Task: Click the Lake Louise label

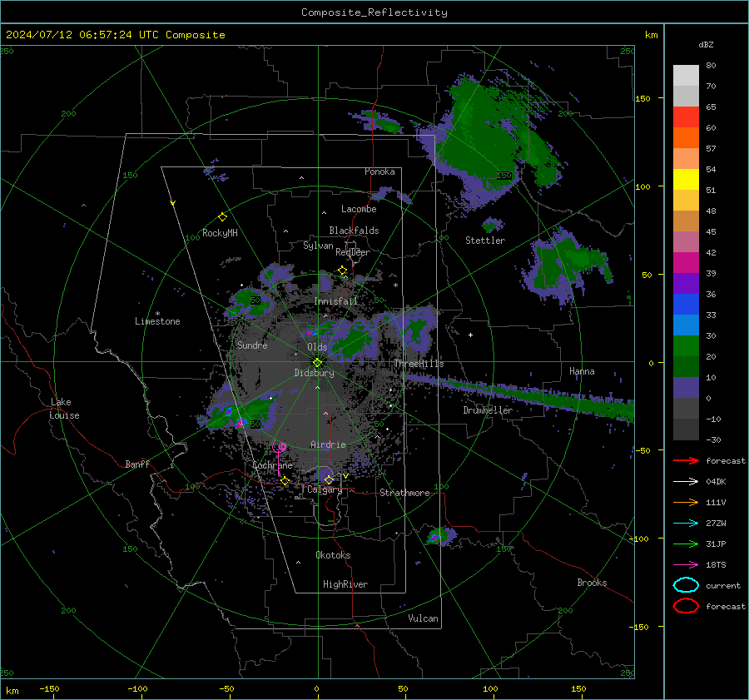Action: click(65, 409)
